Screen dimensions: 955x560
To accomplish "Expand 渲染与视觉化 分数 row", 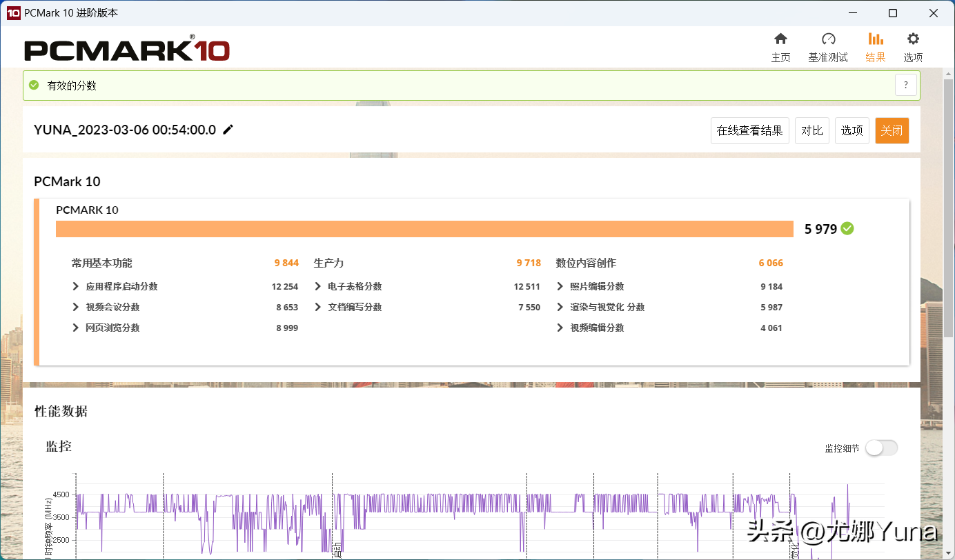I will tap(560, 307).
